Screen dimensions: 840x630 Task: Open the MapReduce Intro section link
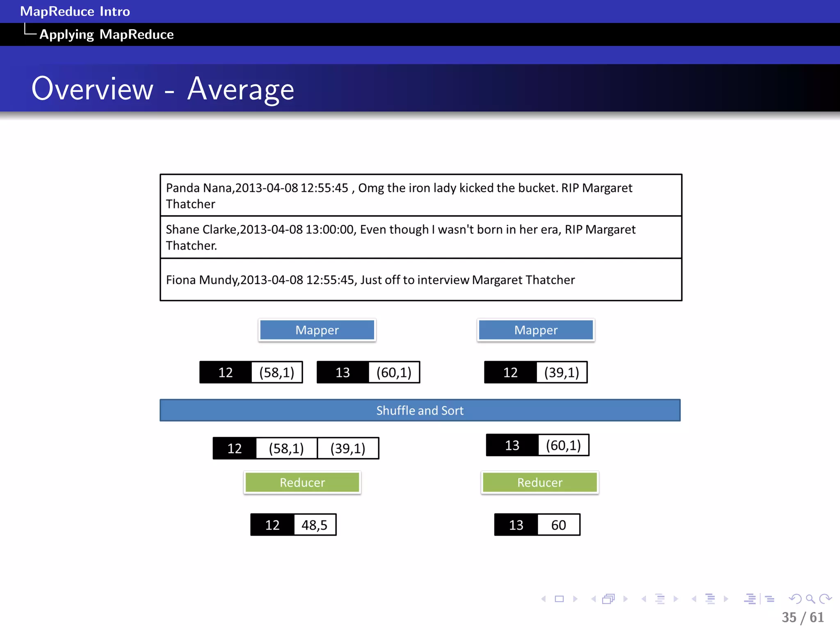(75, 11)
